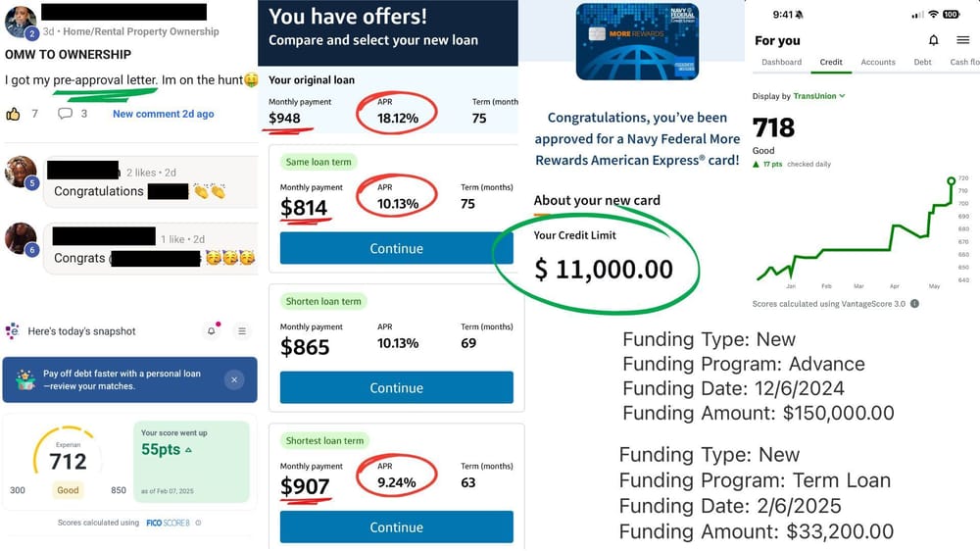Screen dimensions: 980x551
Task: Open the Experian hamburger menu
Action: (242, 331)
